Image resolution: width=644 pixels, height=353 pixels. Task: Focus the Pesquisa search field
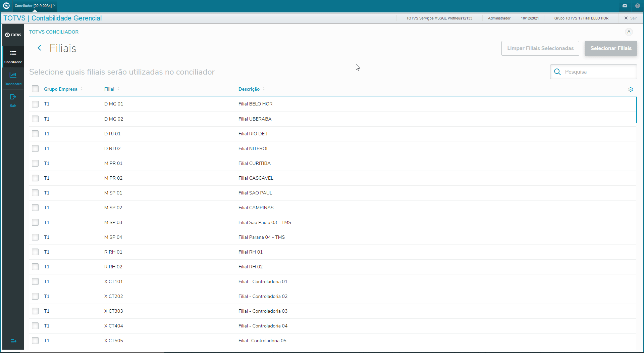pyautogui.click(x=594, y=72)
